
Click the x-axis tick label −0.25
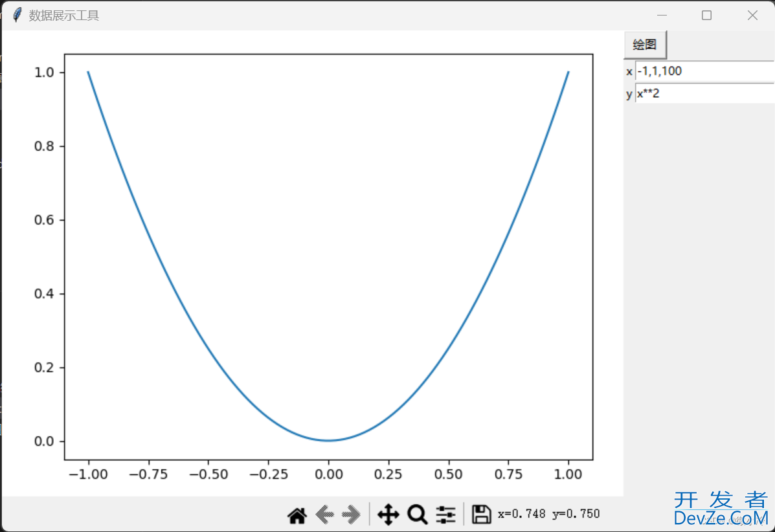pos(269,474)
